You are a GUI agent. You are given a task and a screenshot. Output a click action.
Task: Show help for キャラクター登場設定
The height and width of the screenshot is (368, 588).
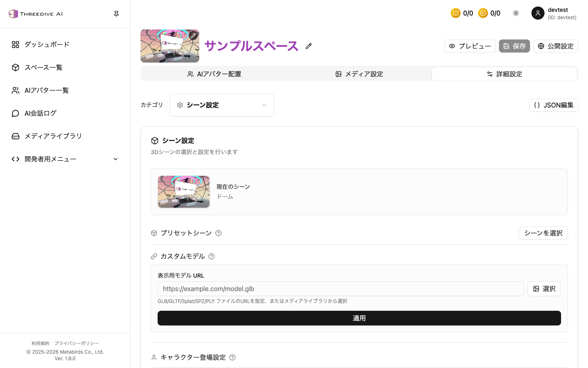[x=232, y=357]
